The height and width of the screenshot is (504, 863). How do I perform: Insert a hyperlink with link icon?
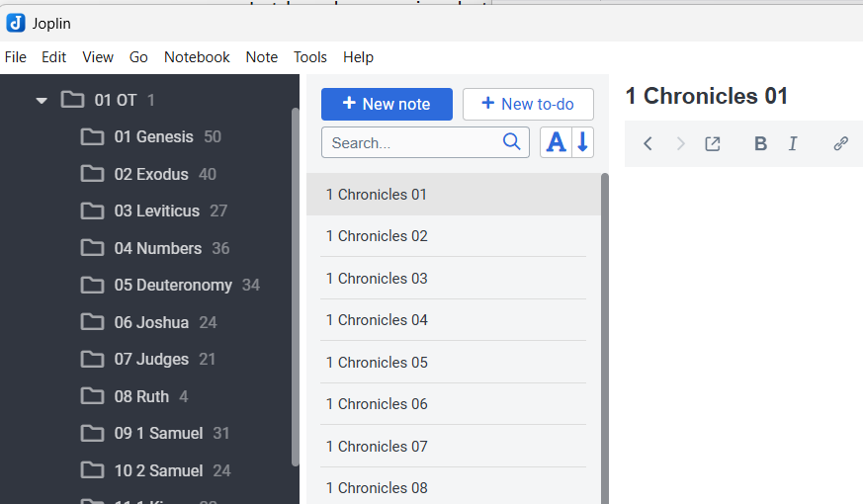tap(840, 144)
